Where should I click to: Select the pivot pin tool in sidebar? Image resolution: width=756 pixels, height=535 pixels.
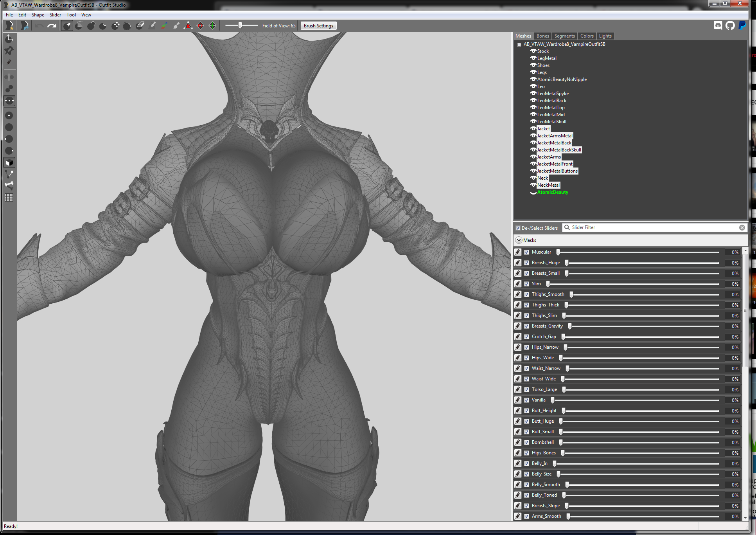9,50
